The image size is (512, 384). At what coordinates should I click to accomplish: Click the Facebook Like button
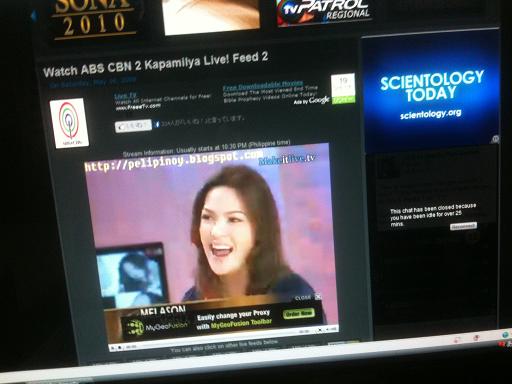(133, 126)
